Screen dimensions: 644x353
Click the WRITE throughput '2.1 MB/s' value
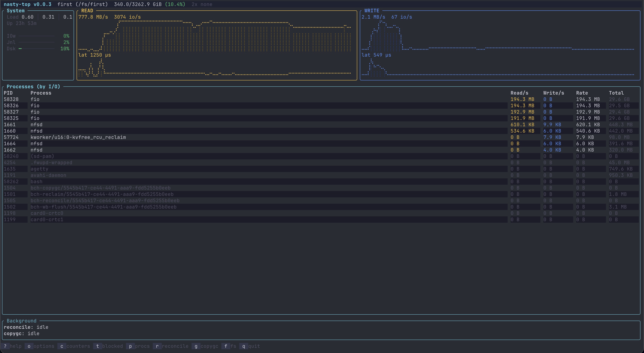373,17
